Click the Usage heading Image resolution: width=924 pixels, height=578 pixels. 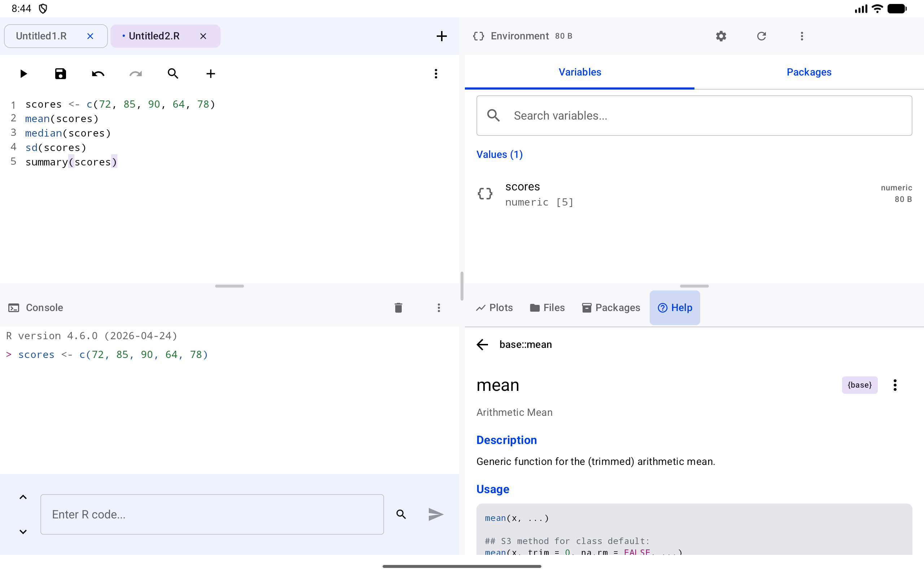493,489
